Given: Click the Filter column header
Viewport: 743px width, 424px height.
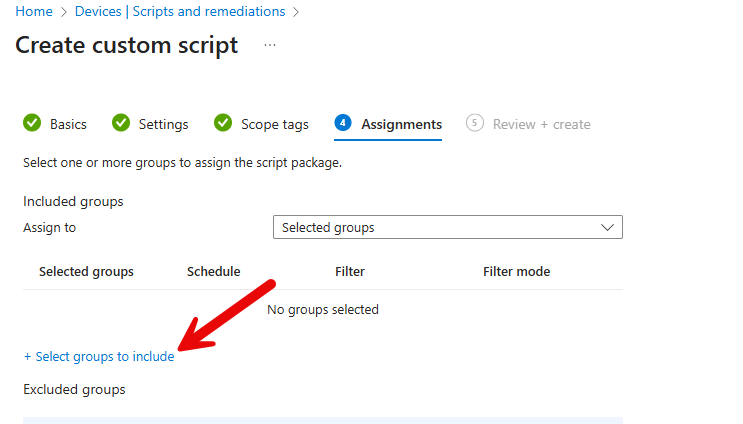Looking at the screenshot, I should pyautogui.click(x=350, y=271).
